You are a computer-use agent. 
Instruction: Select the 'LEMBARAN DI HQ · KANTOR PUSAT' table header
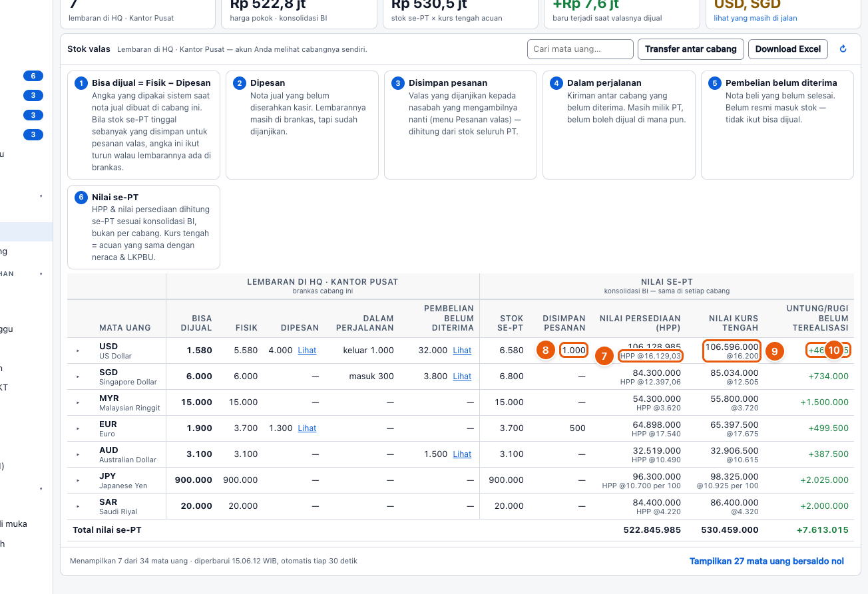pos(323,282)
